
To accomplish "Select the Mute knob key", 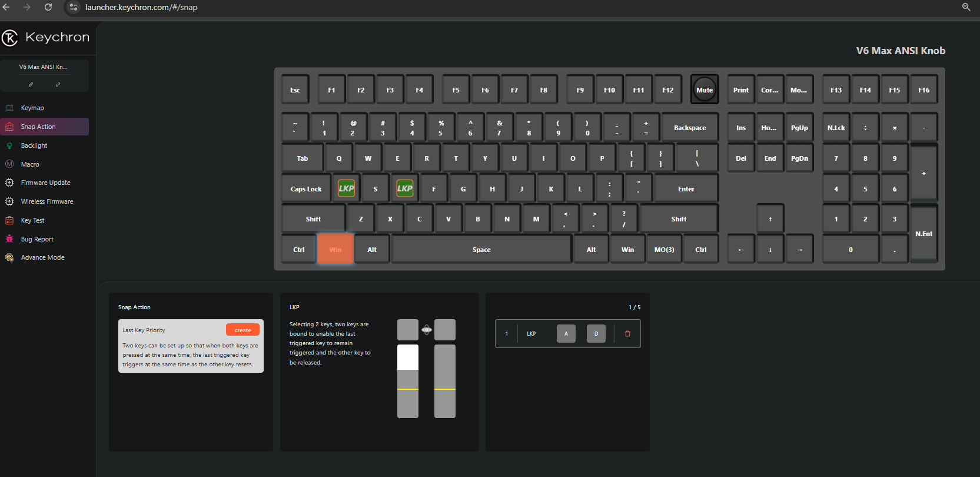I will [x=705, y=90].
